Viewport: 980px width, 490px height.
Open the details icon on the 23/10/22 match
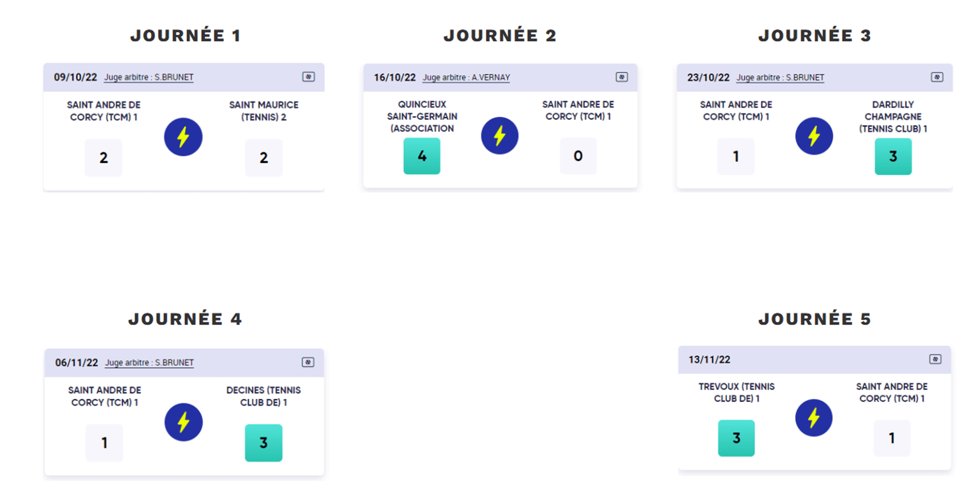click(937, 77)
